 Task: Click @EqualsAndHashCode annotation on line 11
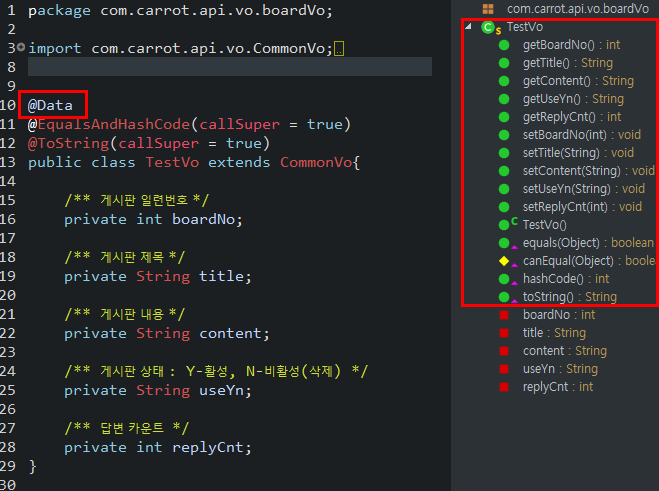point(109,124)
